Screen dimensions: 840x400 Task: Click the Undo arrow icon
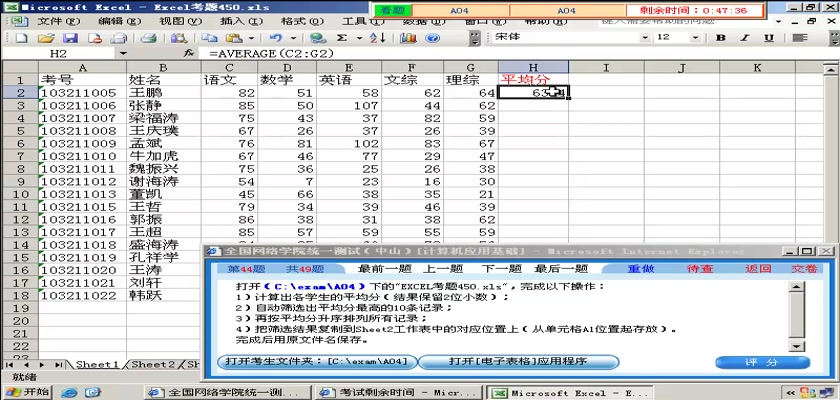coord(275,38)
